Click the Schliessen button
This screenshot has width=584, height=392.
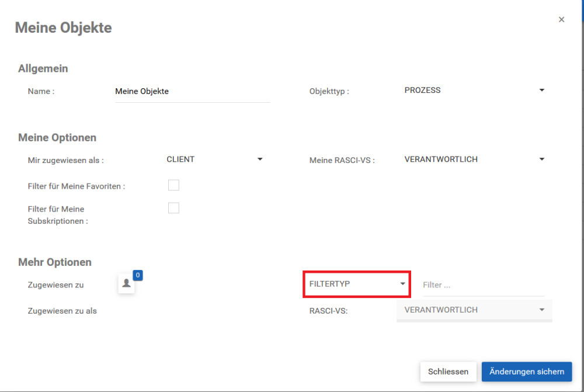pyautogui.click(x=448, y=372)
